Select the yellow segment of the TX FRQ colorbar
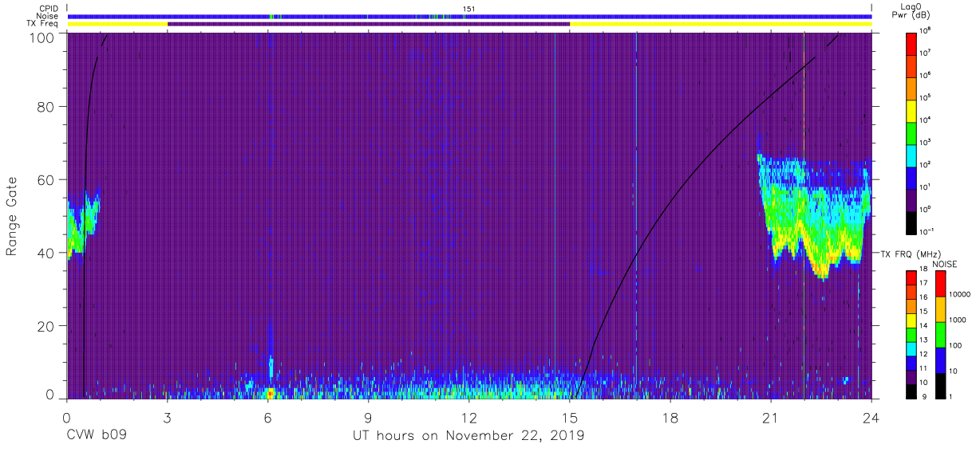The image size is (980, 452). pyautogui.click(x=912, y=322)
